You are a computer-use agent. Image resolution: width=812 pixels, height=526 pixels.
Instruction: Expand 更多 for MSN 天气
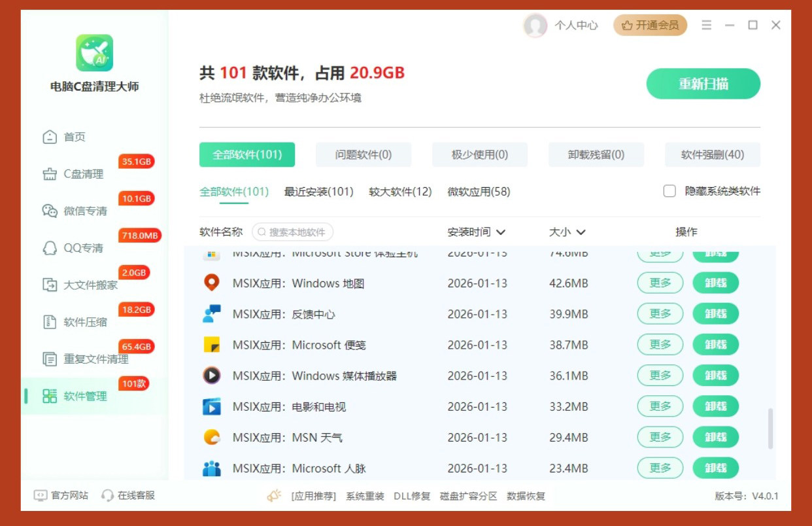point(660,437)
